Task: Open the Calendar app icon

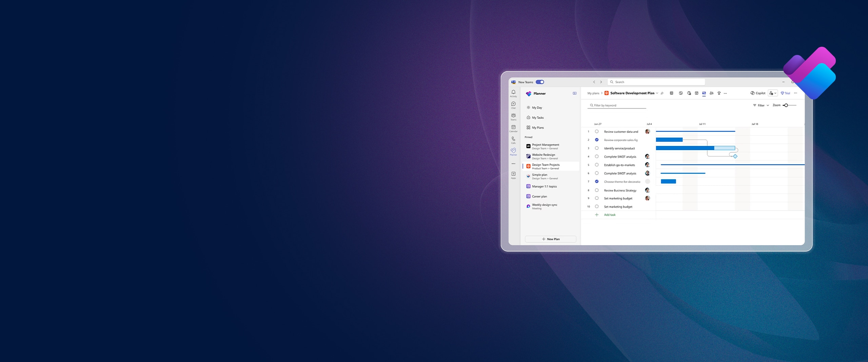Action: point(513,128)
